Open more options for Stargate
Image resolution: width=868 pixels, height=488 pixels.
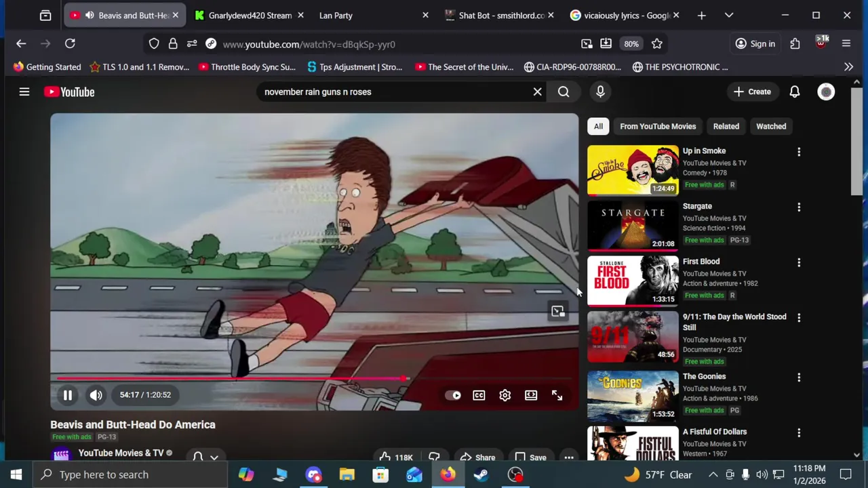coord(799,207)
